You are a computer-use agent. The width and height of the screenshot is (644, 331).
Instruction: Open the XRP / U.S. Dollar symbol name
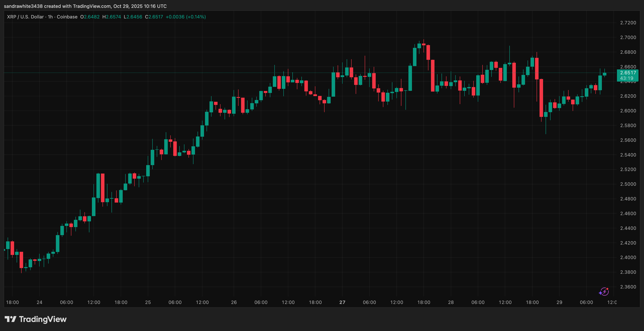[x=25, y=17]
